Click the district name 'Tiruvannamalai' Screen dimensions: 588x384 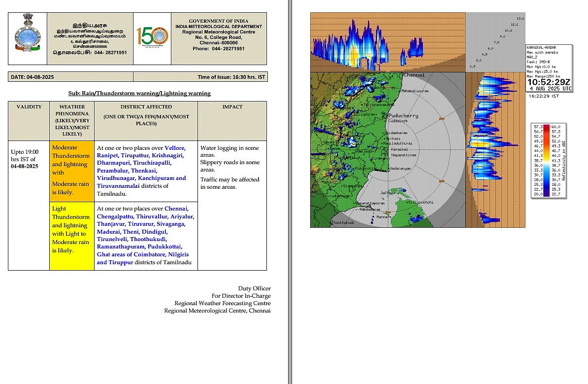tap(118, 186)
